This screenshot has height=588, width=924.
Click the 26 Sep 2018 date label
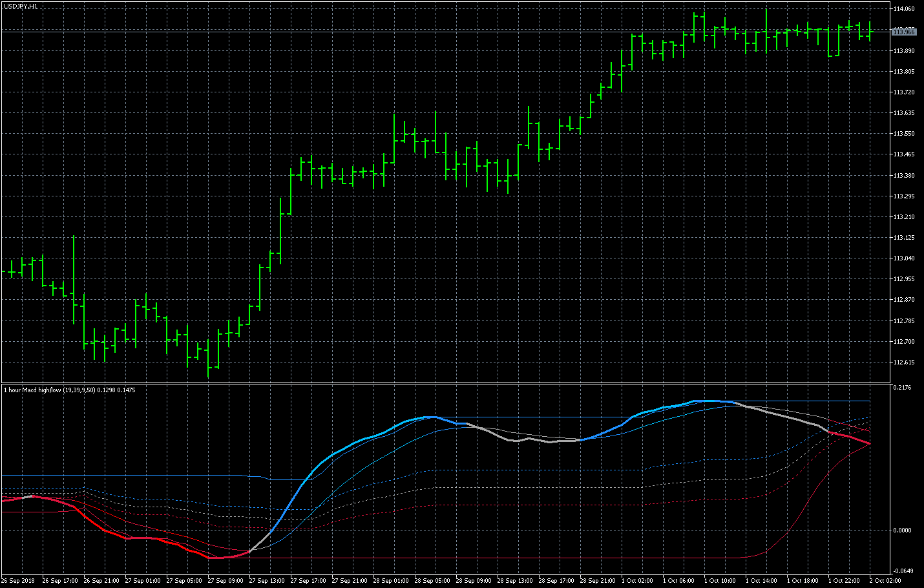[18, 581]
